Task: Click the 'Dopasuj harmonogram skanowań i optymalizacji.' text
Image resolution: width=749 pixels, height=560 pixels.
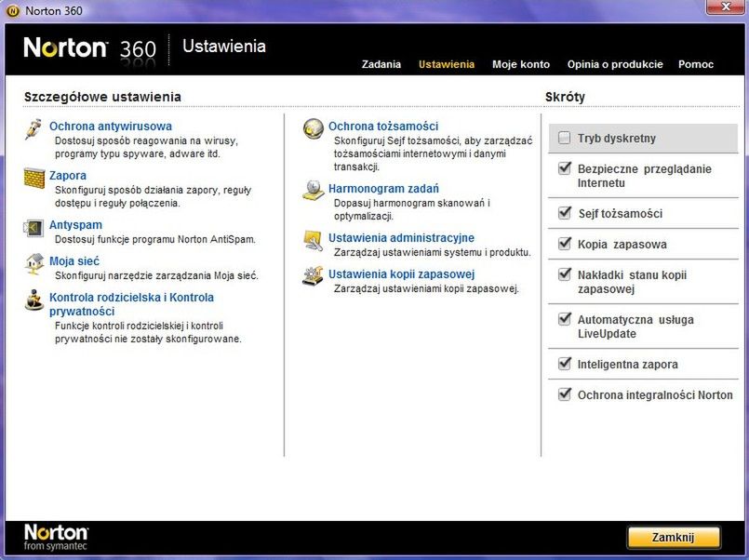Action: pyautogui.click(x=412, y=209)
